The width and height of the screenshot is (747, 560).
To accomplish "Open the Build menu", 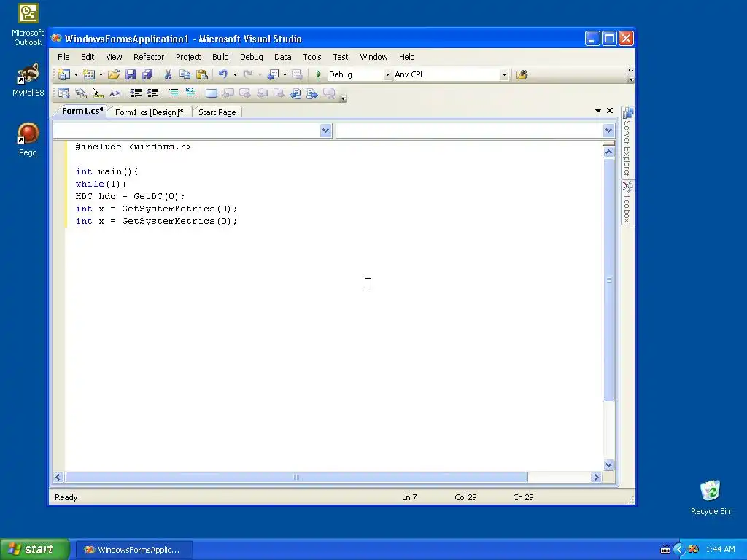I will (x=220, y=57).
